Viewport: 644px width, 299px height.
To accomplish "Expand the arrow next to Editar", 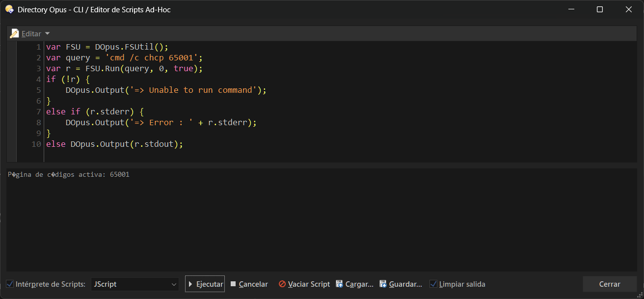I will (47, 33).
